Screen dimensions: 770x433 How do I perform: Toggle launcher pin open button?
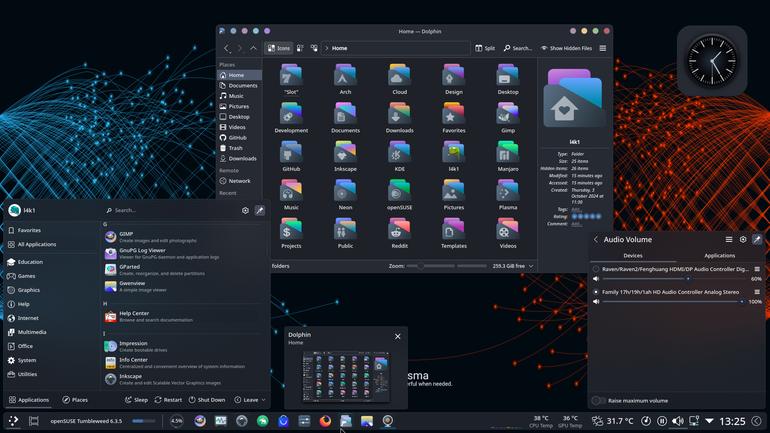coord(260,210)
